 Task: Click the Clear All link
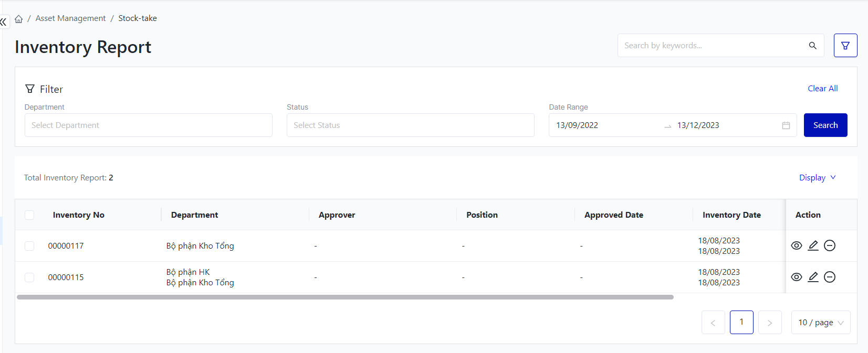click(822, 89)
